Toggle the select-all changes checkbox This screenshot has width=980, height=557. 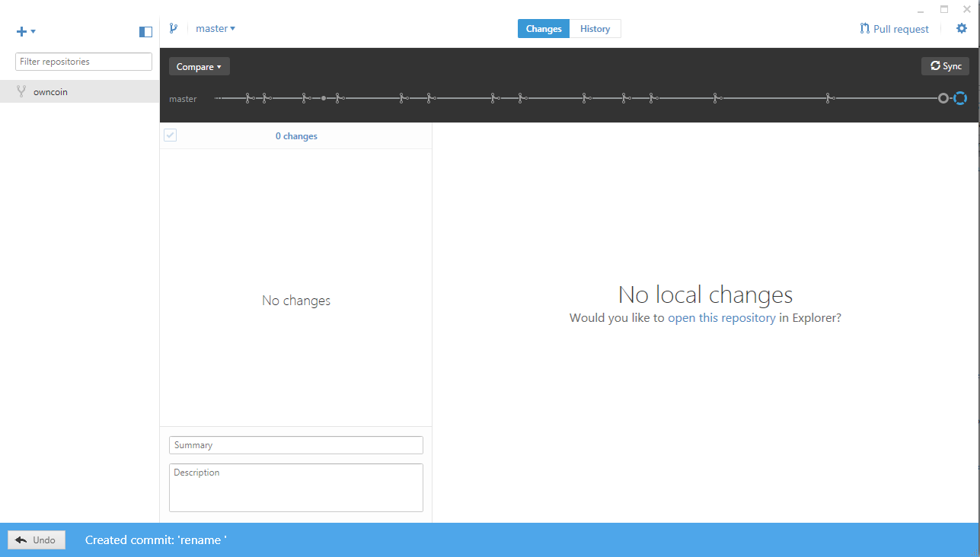point(170,135)
